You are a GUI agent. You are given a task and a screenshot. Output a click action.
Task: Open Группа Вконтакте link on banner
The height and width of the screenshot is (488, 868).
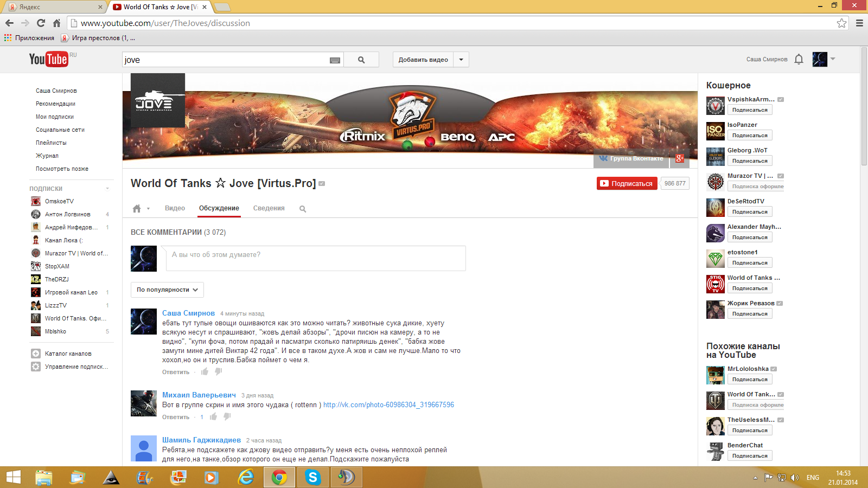pyautogui.click(x=631, y=158)
